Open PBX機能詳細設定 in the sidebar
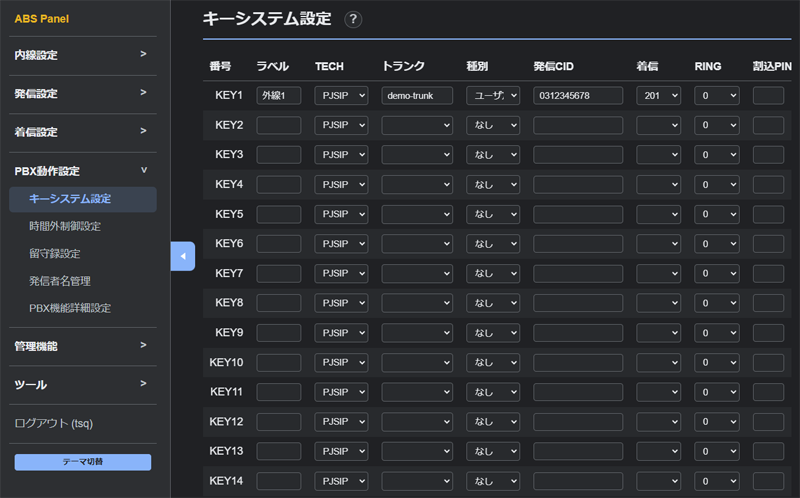Image resolution: width=800 pixels, height=498 pixels. (70, 308)
